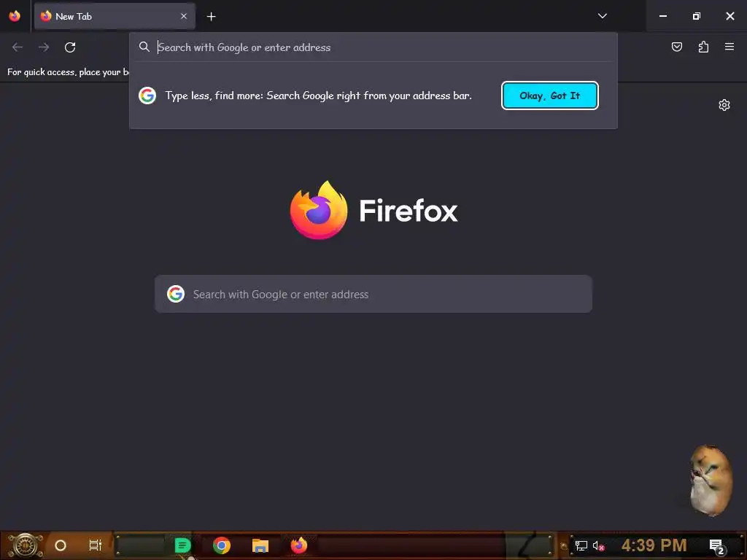Click the For quick access bookmarks toolbar text
747x560 pixels.
(68, 72)
